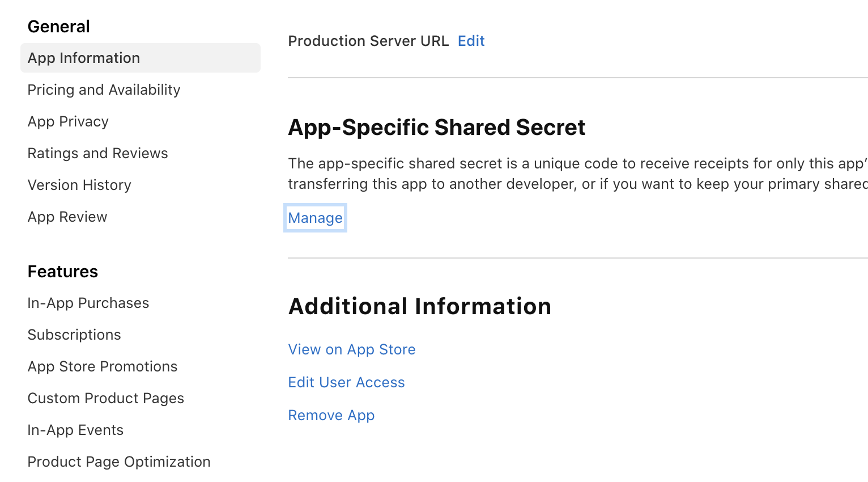Click the Additional Information heading
The width and height of the screenshot is (868, 482).
(x=419, y=306)
